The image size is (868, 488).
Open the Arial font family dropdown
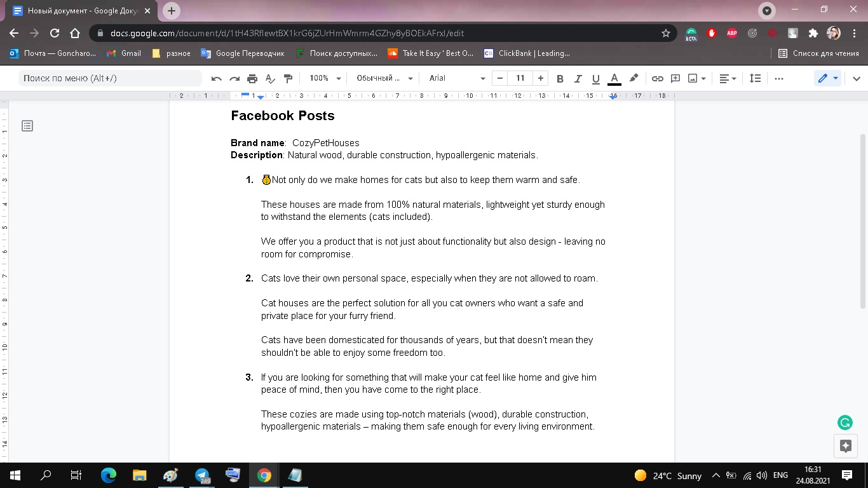pyautogui.click(x=457, y=78)
